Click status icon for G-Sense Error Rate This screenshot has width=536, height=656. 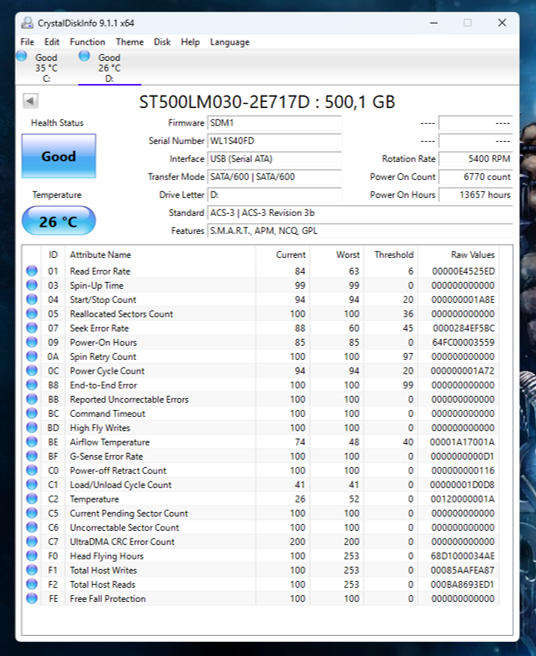[x=32, y=456]
